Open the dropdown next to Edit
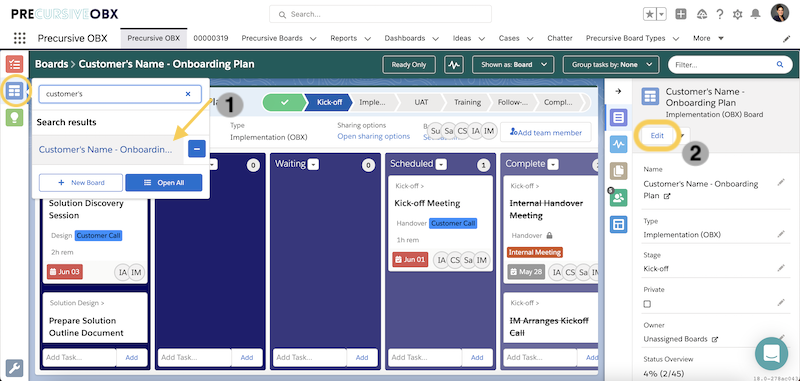The height and width of the screenshot is (381, 800). (x=683, y=136)
